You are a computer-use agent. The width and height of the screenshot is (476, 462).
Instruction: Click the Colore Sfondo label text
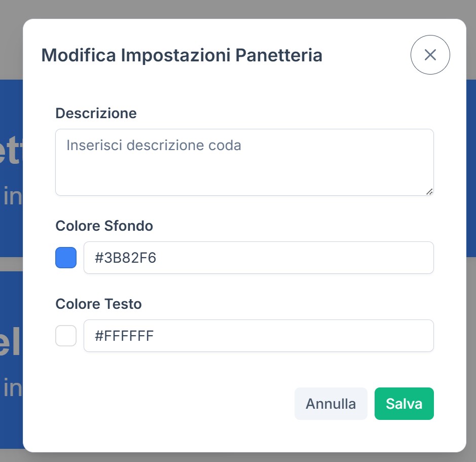point(104,226)
